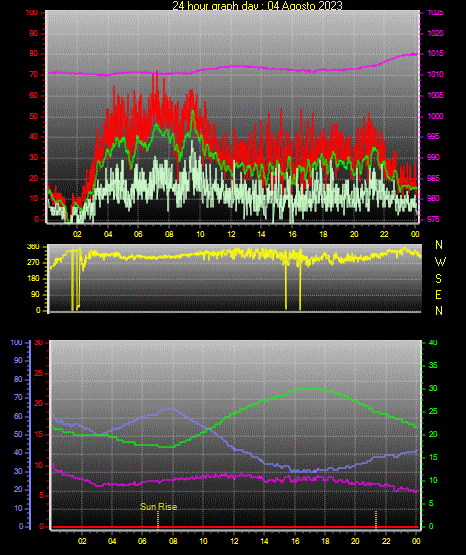
Task: Click the W compass direction letter
Action: pos(440,262)
